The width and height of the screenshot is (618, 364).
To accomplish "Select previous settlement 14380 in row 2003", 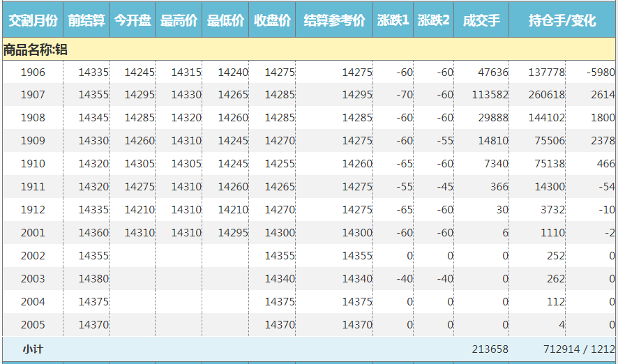I will click(x=93, y=279).
